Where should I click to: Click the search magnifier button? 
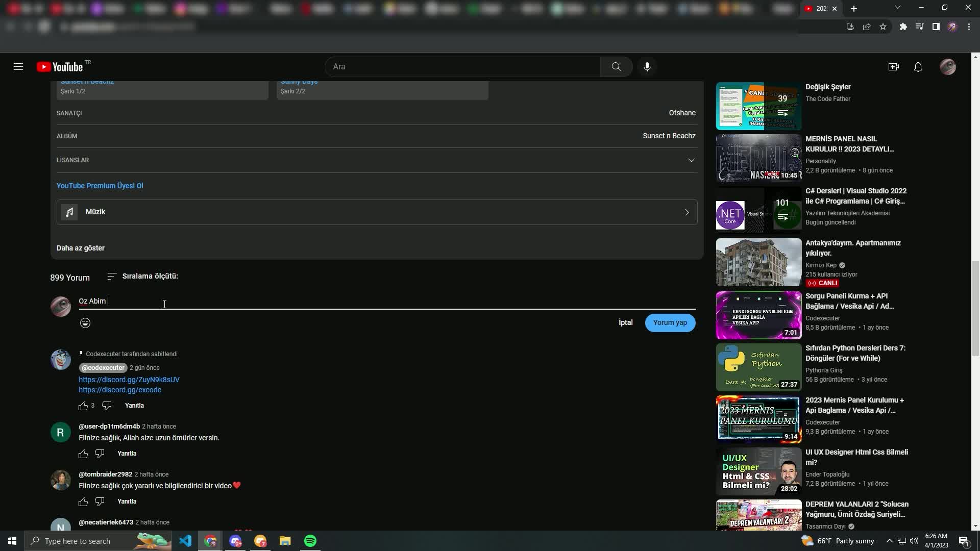616,67
